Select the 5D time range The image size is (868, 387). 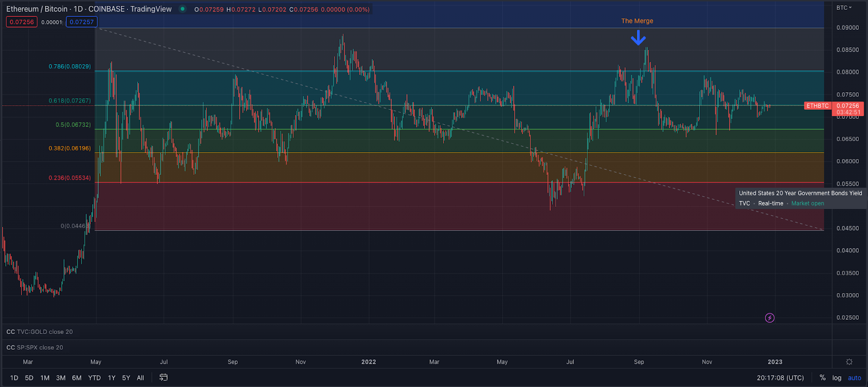[29, 378]
